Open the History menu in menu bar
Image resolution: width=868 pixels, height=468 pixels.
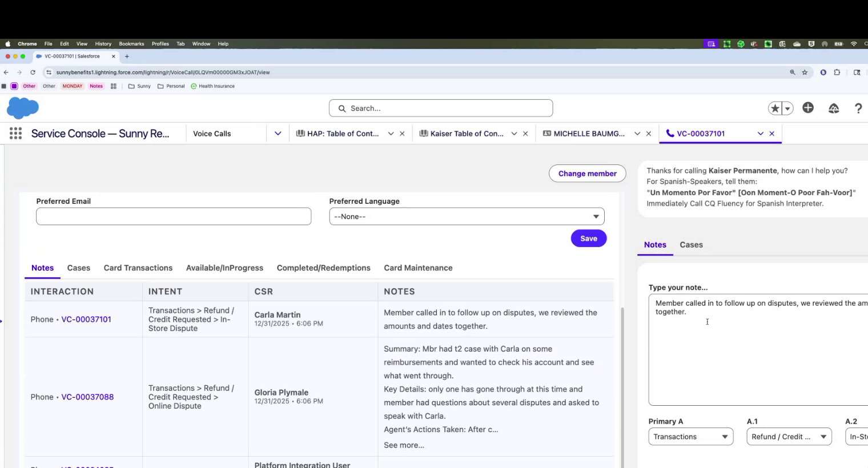pos(103,44)
